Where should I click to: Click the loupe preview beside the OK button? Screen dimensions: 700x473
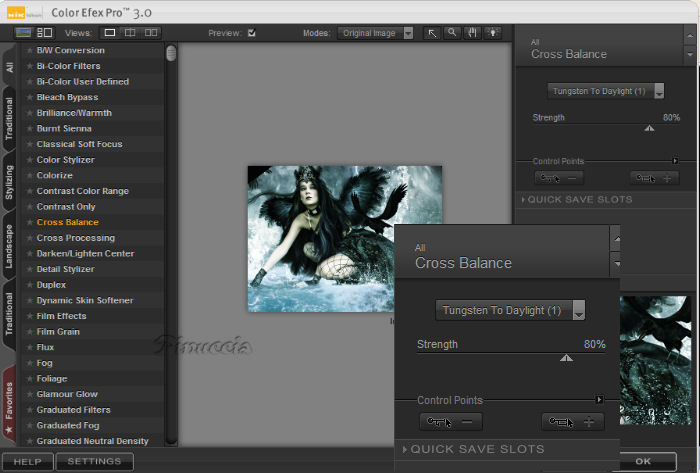coord(655,360)
